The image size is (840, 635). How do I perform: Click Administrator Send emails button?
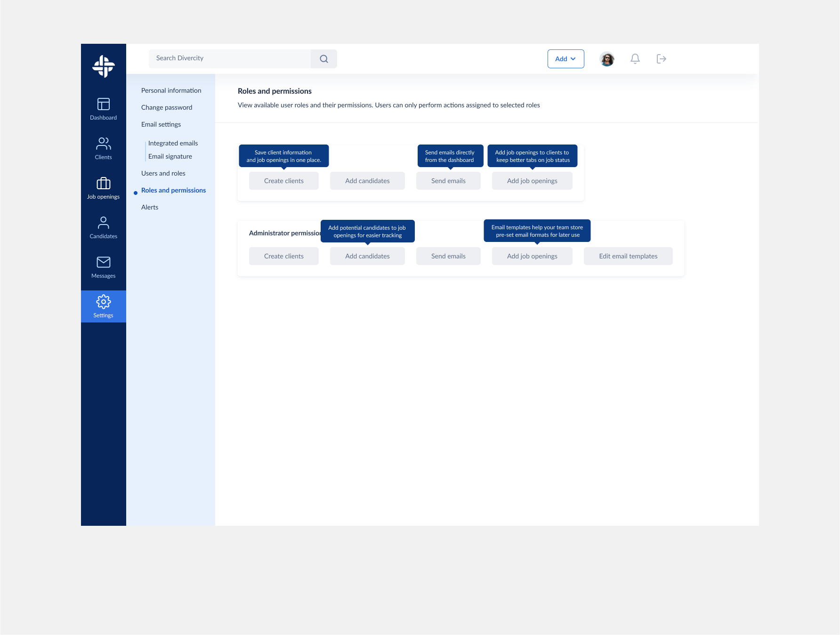tap(448, 256)
